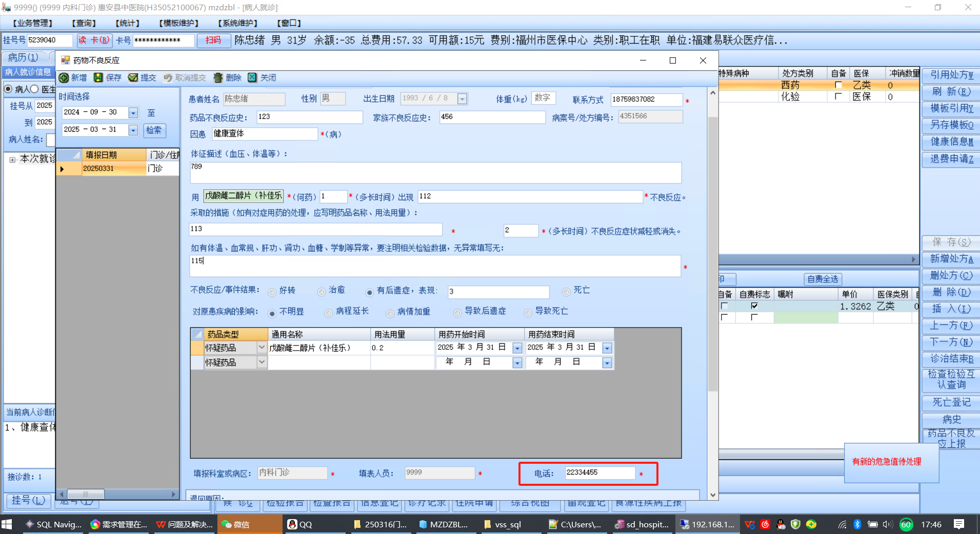This screenshot has height=534, width=980.
Task: Click the 电话 input field
Action: coord(600,473)
